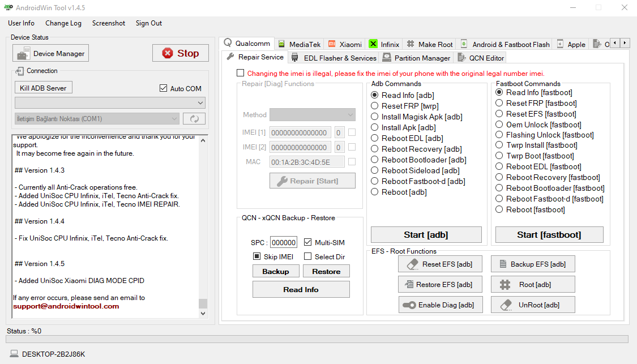637x364 pixels.
Task: Uncheck the Multi-SIM checkbox
Action: (x=308, y=242)
